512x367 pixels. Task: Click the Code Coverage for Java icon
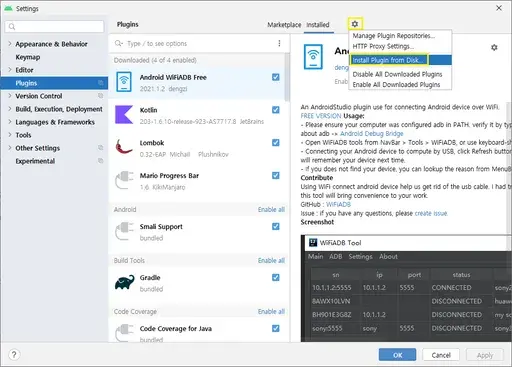[124, 333]
